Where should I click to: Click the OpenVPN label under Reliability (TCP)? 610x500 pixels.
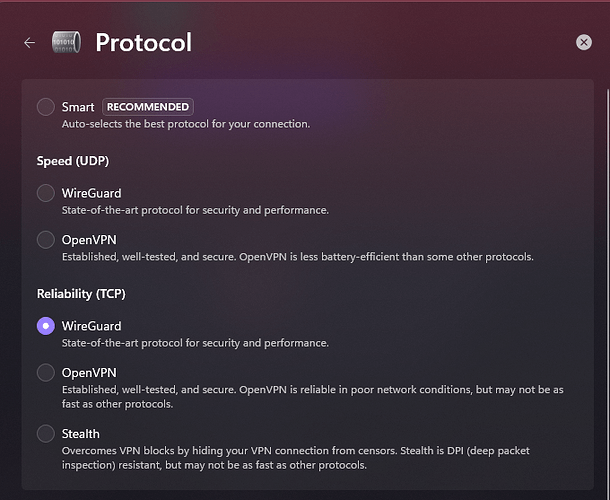pos(89,373)
